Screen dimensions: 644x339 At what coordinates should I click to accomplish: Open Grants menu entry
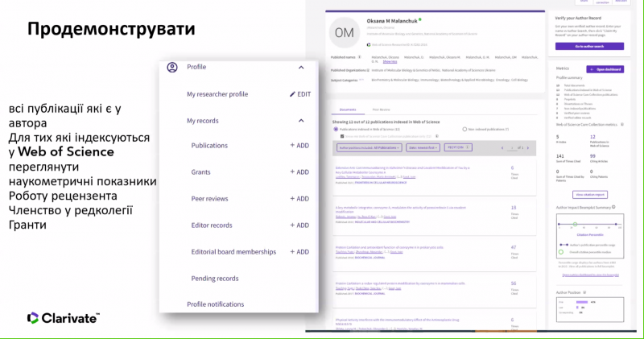(x=200, y=172)
